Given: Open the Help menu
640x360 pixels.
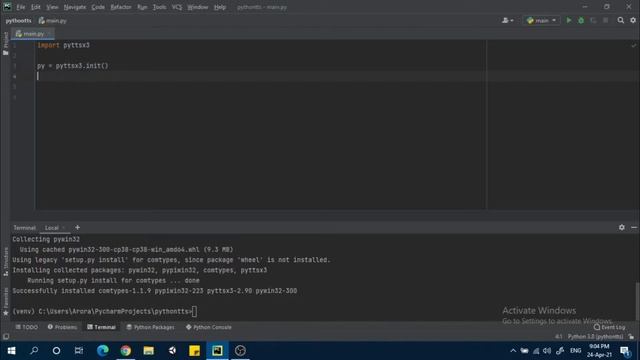Looking at the screenshot, I should 220,7.
